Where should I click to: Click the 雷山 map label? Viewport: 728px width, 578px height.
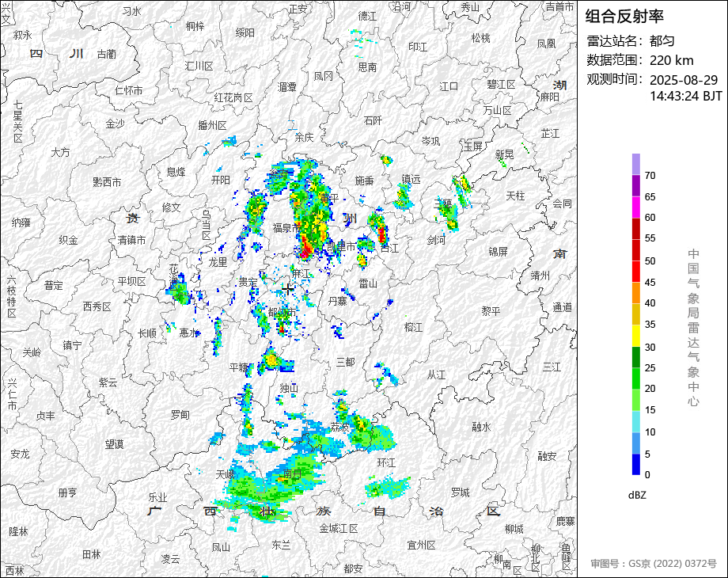[x=368, y=283]
